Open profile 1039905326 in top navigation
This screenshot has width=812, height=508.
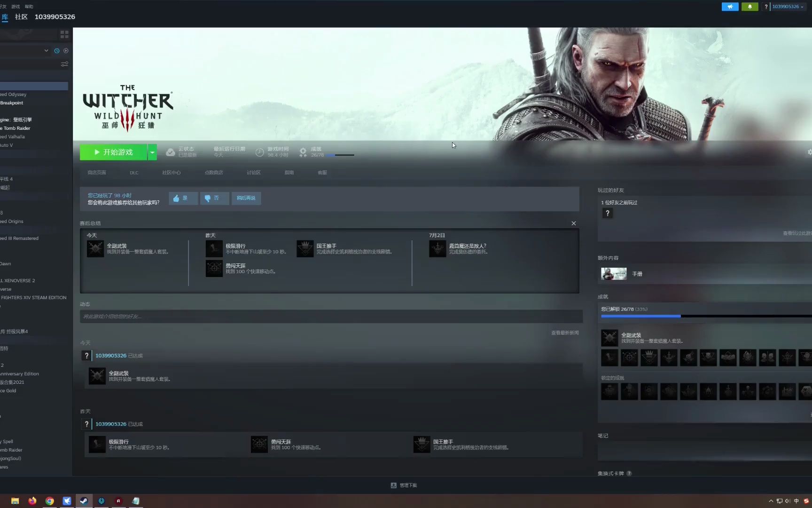(55, 17)
